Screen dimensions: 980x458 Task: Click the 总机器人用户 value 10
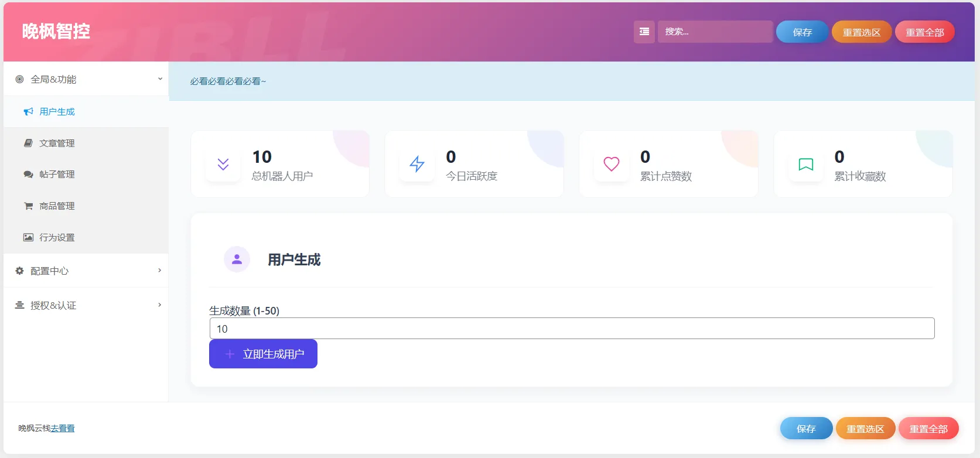[x=262, y=157]
